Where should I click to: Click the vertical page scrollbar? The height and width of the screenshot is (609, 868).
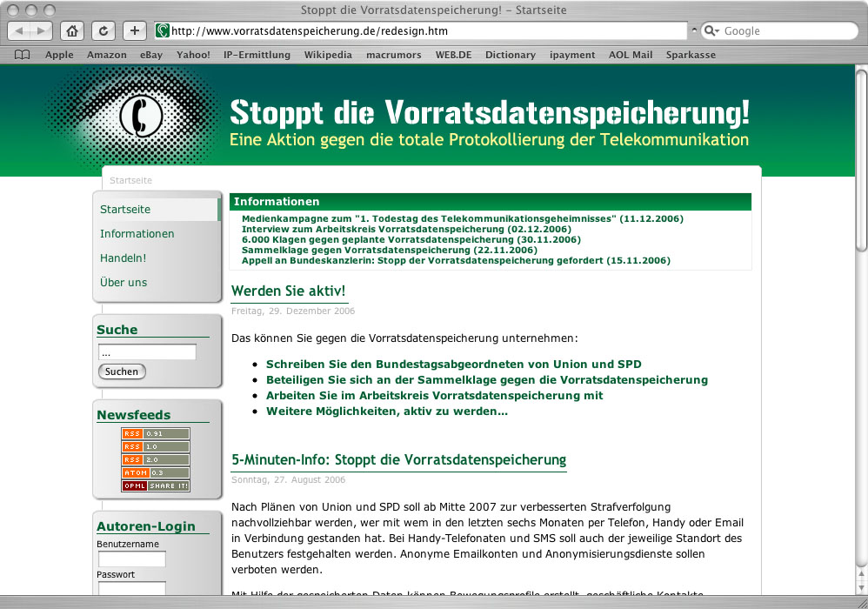coord(860,348)
